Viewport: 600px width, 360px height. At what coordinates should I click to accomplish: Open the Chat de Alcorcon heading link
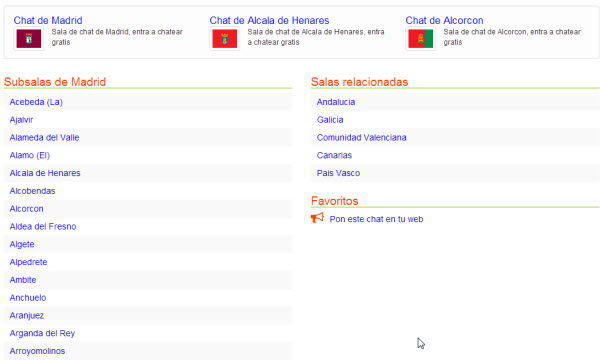[x=444, y=20]
